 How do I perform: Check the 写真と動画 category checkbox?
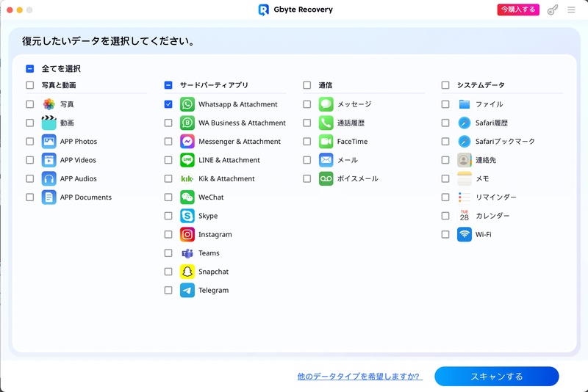coord(30,85)
